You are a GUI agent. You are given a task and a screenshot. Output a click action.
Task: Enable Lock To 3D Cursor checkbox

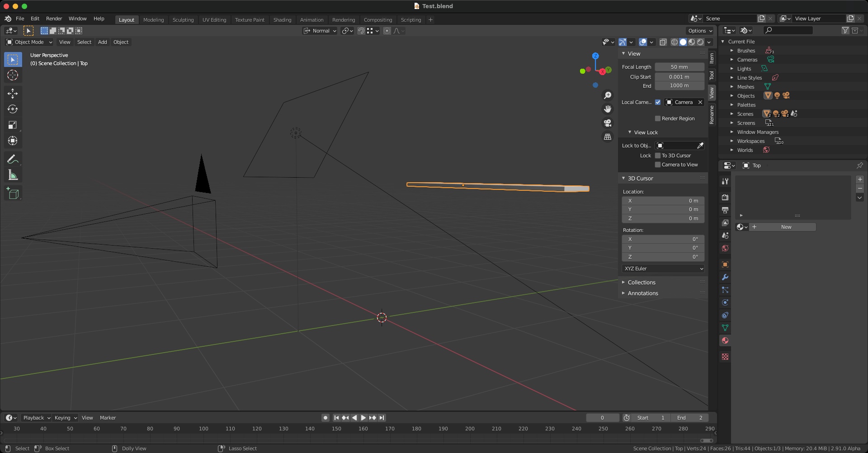coord(658,156)
